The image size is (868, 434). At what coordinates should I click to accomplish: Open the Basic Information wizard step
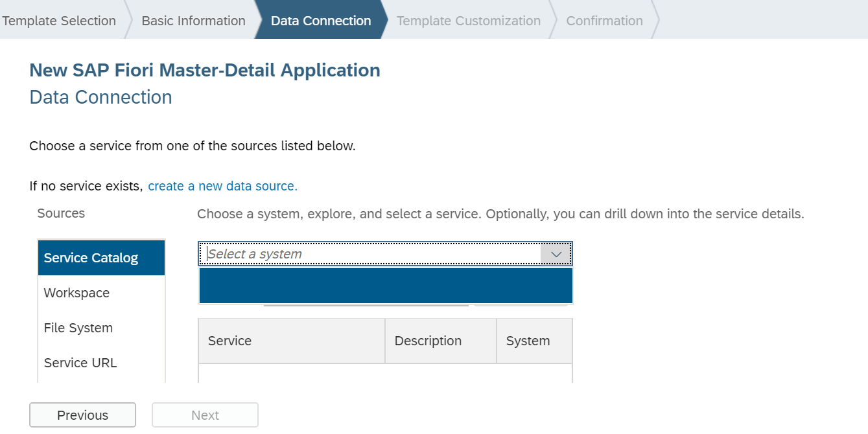click(x=193, y=21)
